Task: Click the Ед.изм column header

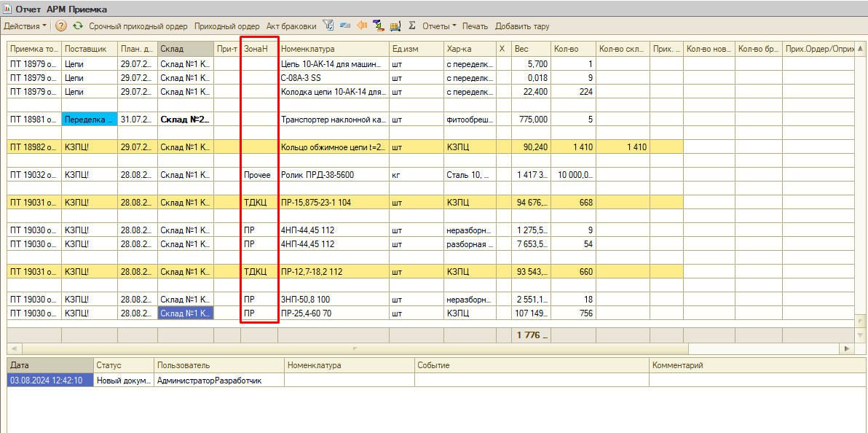Action: click(x=417, y=50)
